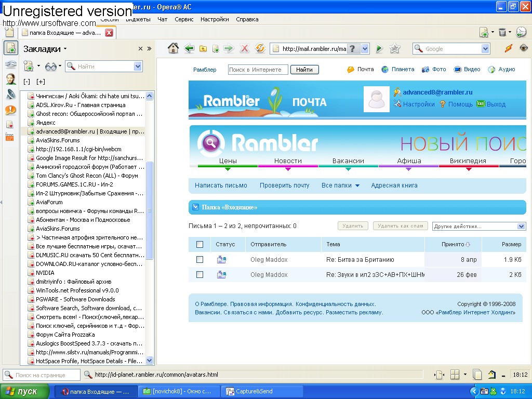Click the reply status icon for Битва за Британию
The height and width of the screenshot is (399, 532).
coord(221,260)
